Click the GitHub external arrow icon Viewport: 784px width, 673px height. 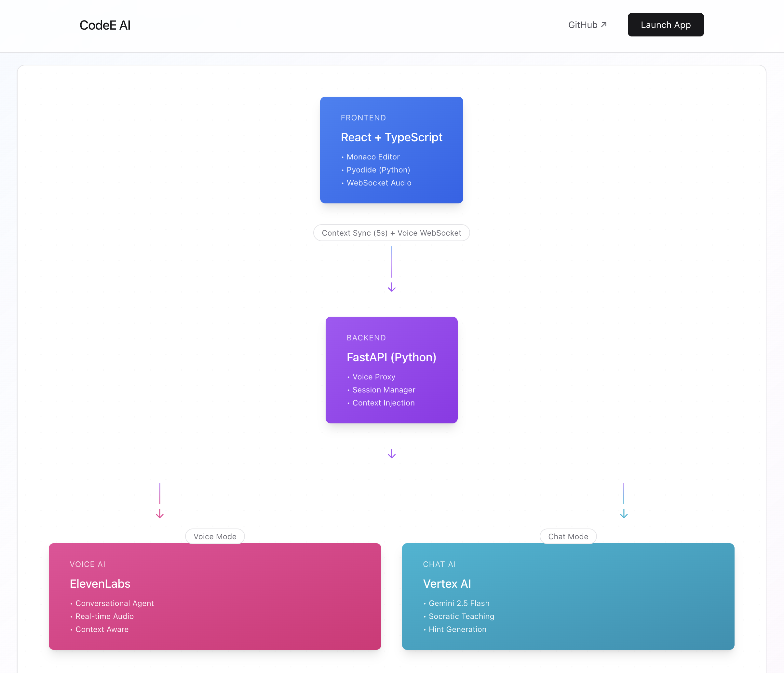(604, 25)
